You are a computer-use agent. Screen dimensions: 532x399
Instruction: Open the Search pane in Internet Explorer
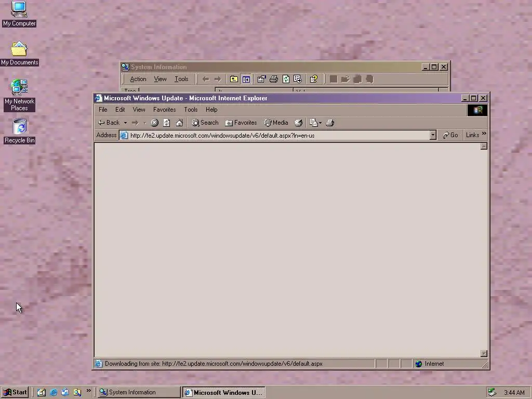click(x=205, y=123)
